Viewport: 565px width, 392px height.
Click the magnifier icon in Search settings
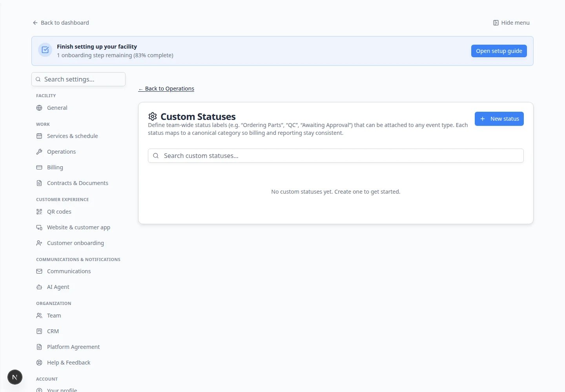[38, 79]
